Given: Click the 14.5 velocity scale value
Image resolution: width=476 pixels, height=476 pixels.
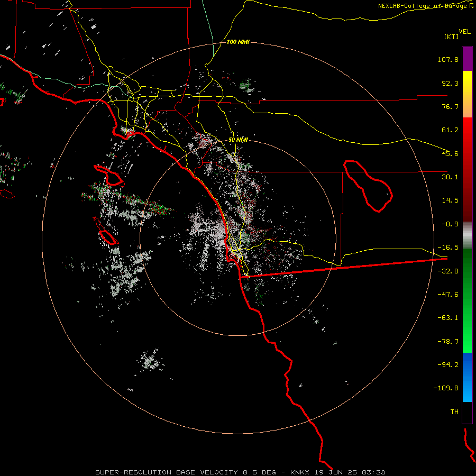Looking at the screenshot, I should pos(450,200).
